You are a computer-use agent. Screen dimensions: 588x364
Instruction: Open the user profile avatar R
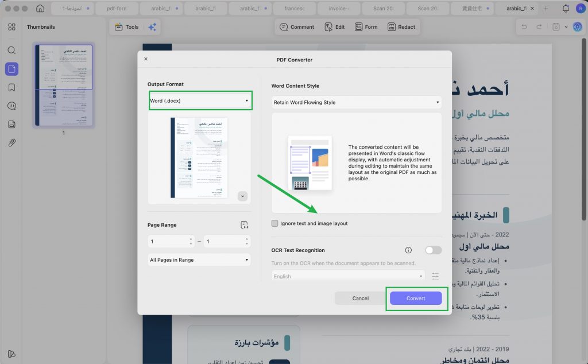pos(580,8)
